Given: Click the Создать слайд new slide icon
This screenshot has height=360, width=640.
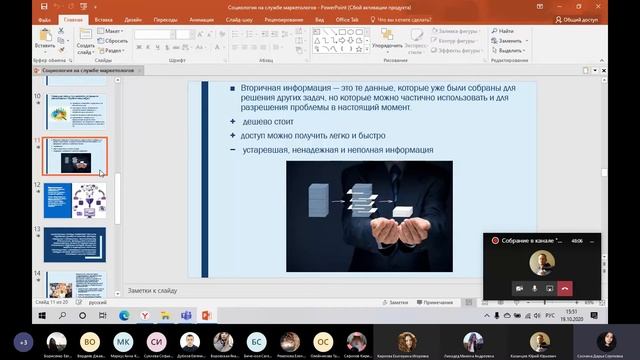Looking at the screenshot, I should click(85, 35).
